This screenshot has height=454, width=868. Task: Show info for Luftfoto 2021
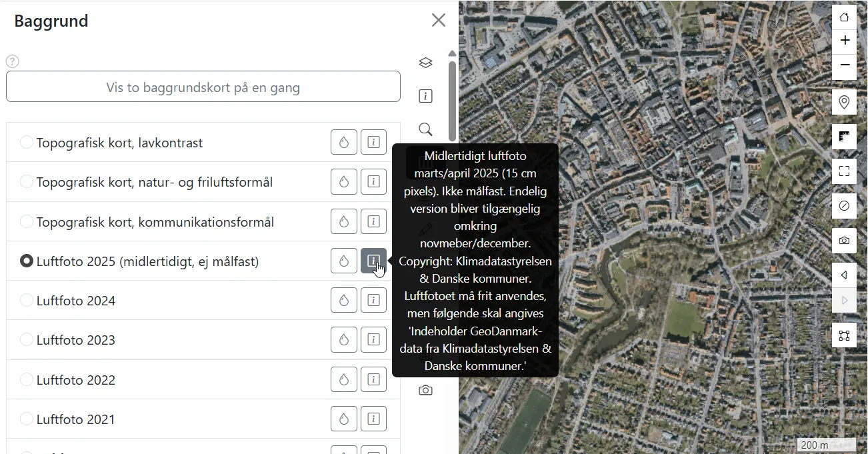click(373, 419)
